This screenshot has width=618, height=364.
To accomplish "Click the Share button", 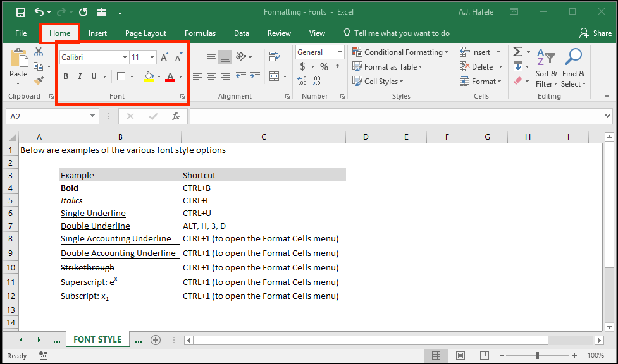I will 595,33.
